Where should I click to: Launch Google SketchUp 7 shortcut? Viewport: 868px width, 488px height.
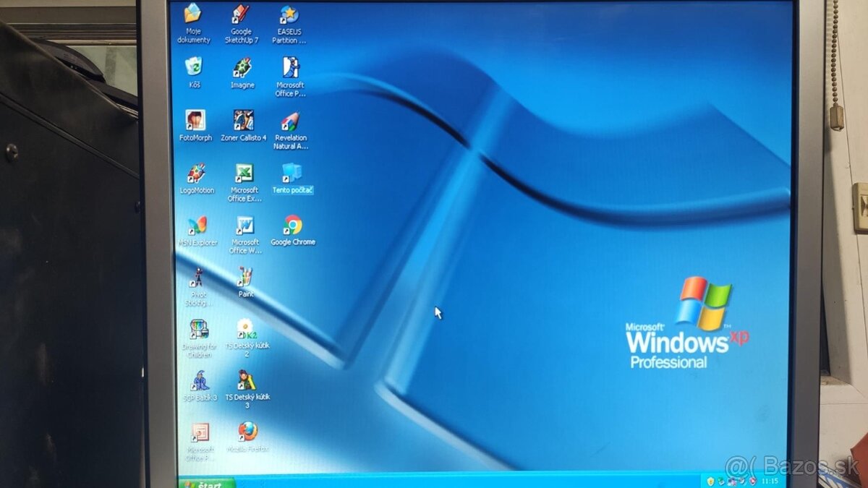coord(240,14)
